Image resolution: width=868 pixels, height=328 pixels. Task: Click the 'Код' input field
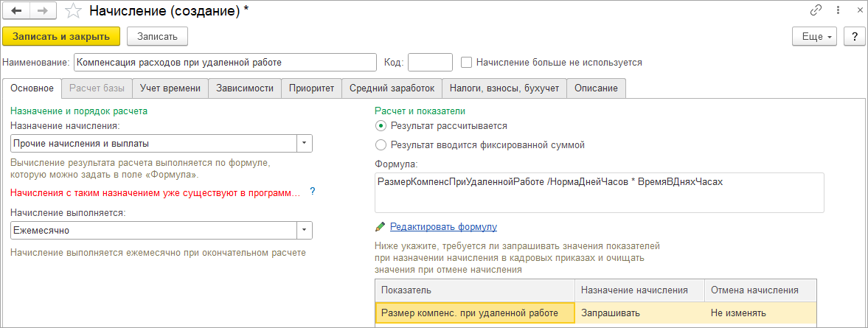click(430, 63)
